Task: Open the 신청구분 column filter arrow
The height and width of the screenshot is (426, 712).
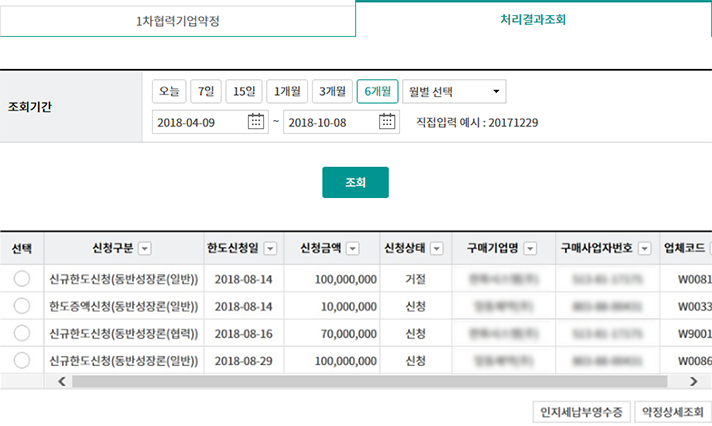Action: point(145,249)
